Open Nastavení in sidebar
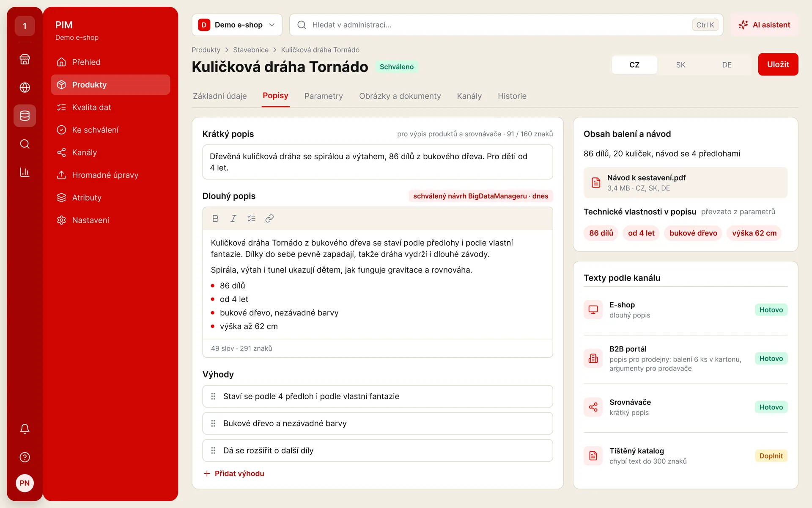The width and height of the screenshot is (812, 508). pyautogui.click(x=110, y=220)
